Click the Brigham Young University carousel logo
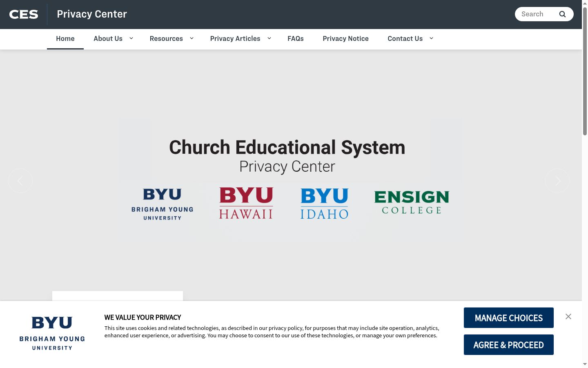The height and width of the screenshot is (368, 588). (x=163, y=204)
